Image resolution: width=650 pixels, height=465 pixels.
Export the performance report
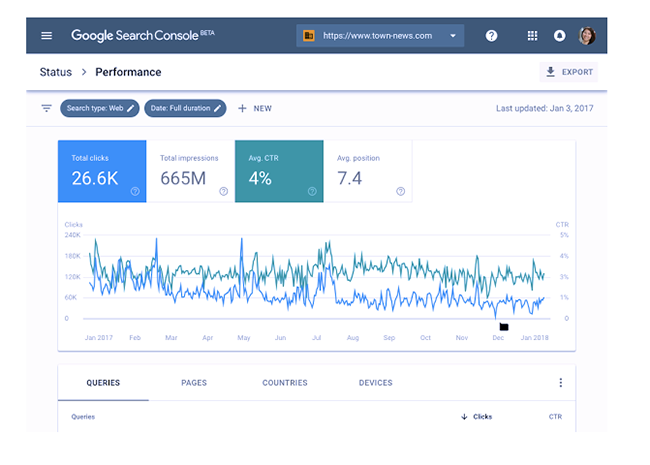pyautogui.click(x=568, y=72)
